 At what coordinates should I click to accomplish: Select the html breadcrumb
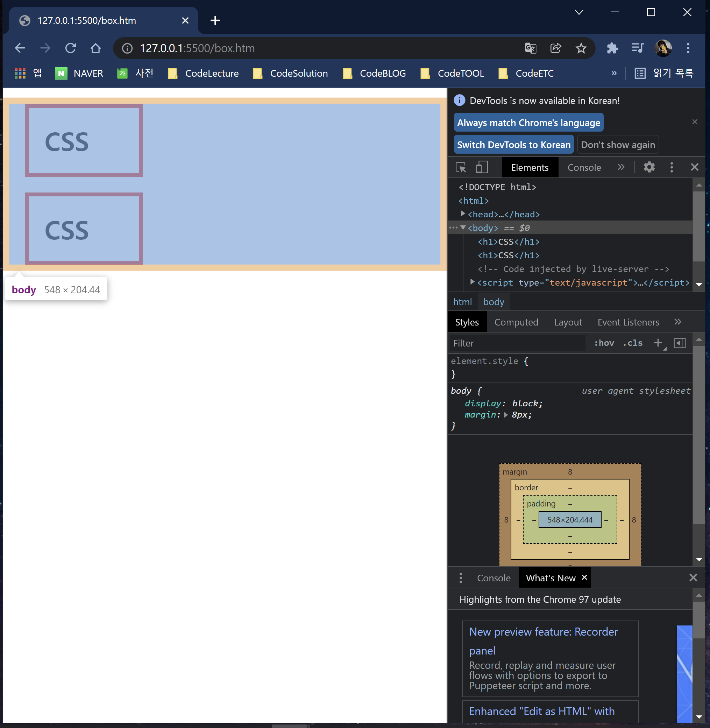click(x=462, y=302)
